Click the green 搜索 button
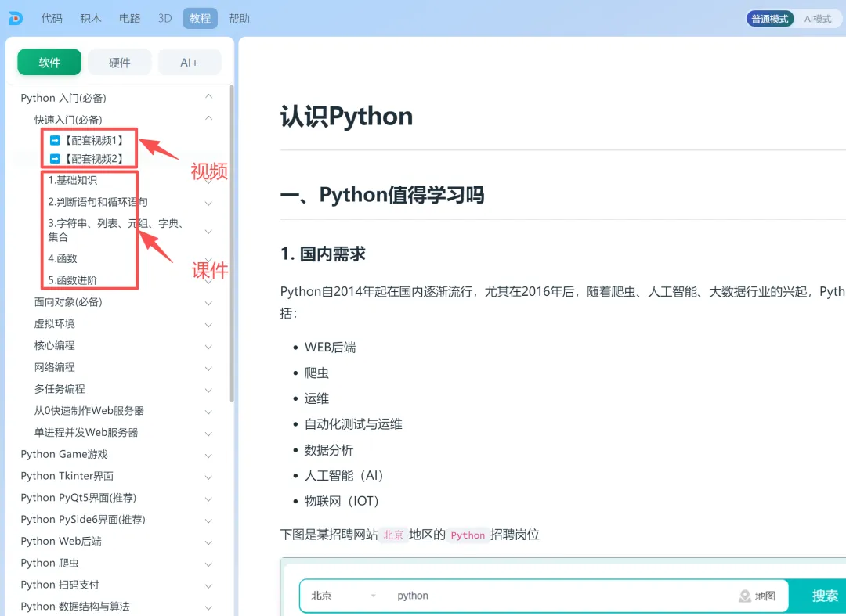Image resolution: width=846 pixels, height=616 pixels. (819, 596)
